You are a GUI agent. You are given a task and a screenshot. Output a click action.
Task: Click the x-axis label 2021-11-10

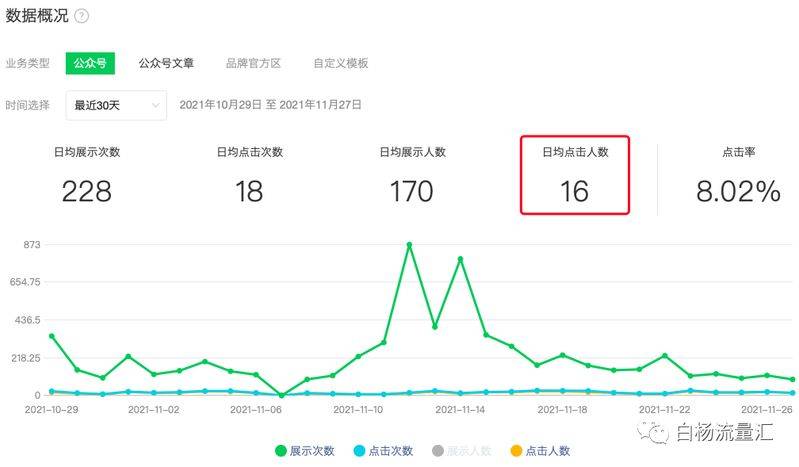[x=358, y=409]
